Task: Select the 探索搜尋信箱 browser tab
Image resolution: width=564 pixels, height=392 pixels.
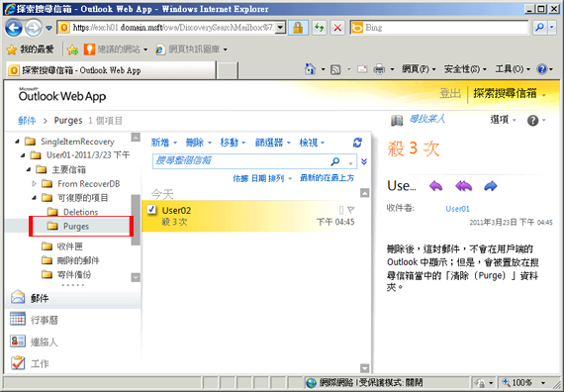Action: (111, 70)
